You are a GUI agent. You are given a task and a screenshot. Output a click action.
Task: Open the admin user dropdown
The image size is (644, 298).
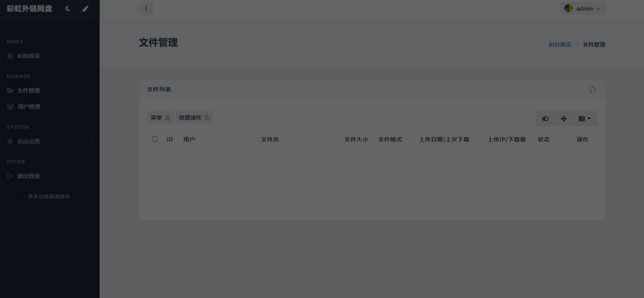(x=583, y=9)
